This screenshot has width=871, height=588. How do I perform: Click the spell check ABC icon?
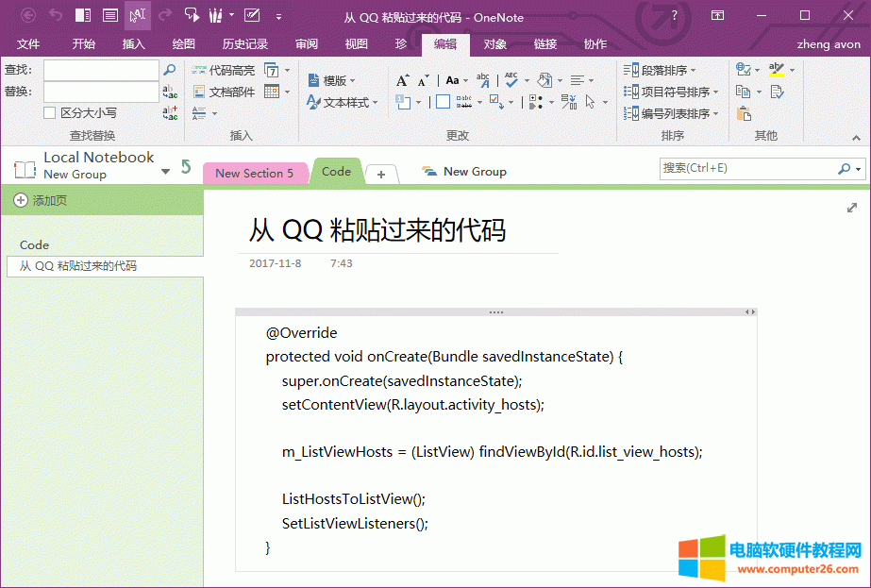click(x=511, y=79)
